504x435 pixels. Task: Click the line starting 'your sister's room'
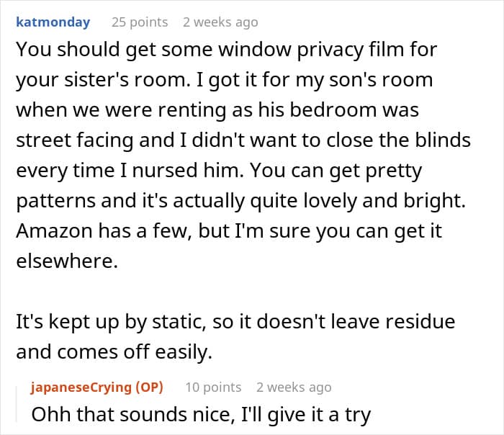225,80
